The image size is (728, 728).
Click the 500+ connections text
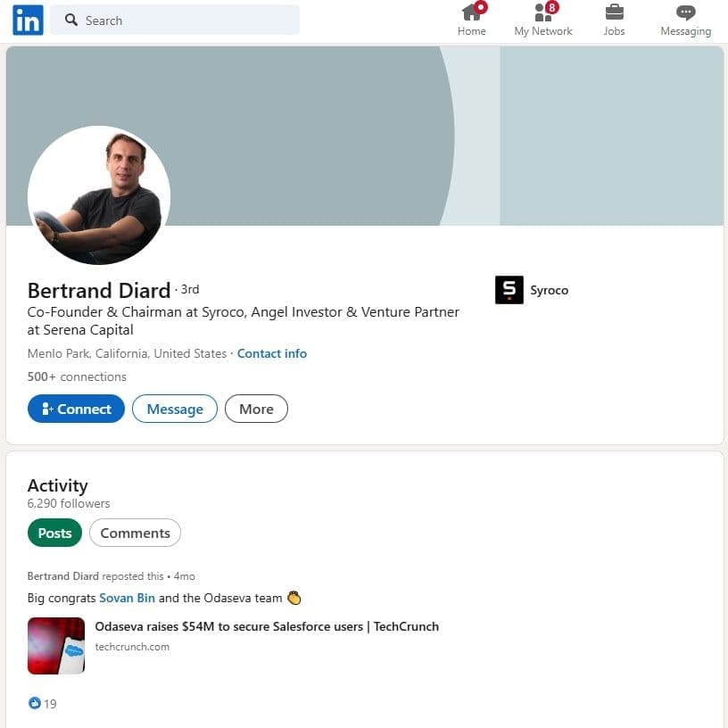[x=77, y=376]
